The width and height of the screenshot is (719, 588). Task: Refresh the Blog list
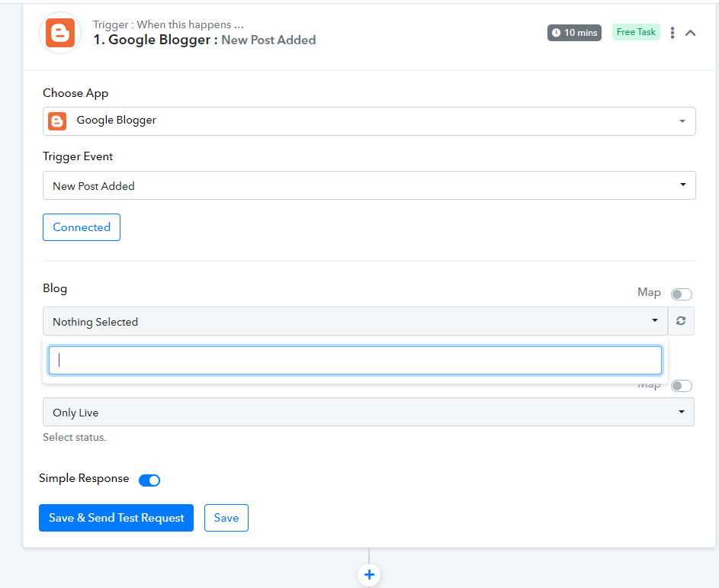681,321
